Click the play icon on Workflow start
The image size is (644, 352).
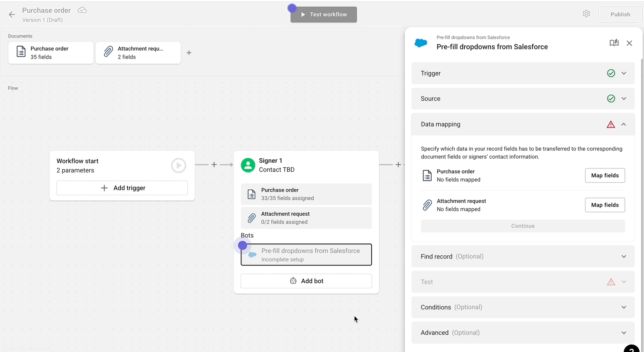pos(178,165)
